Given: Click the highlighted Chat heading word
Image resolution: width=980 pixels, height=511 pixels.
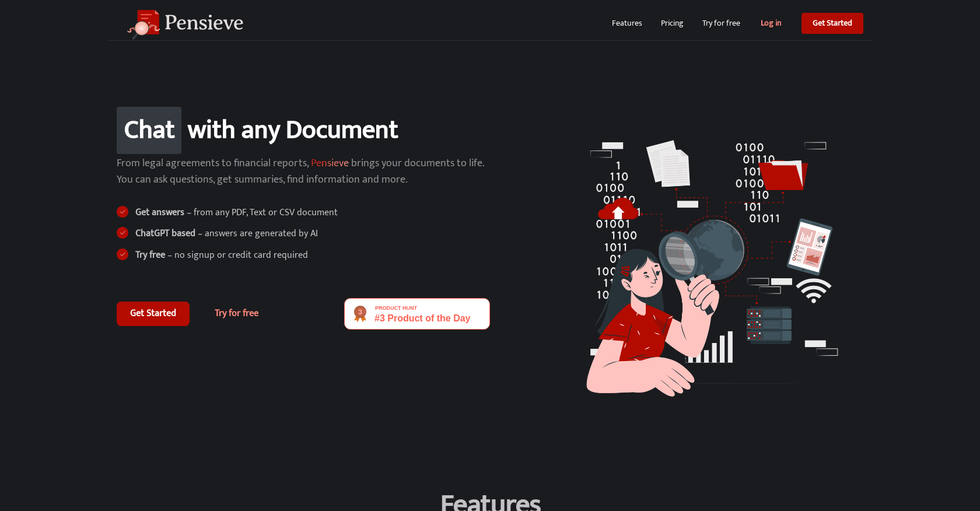Looking at the screenshot, I should click(149, 130).
